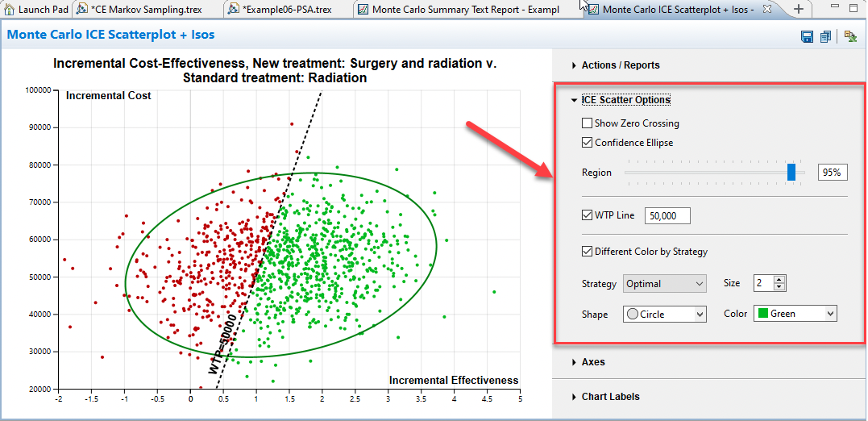Expand the Axes section
This screenshot has height=421, width=868.
pos(592,363)
